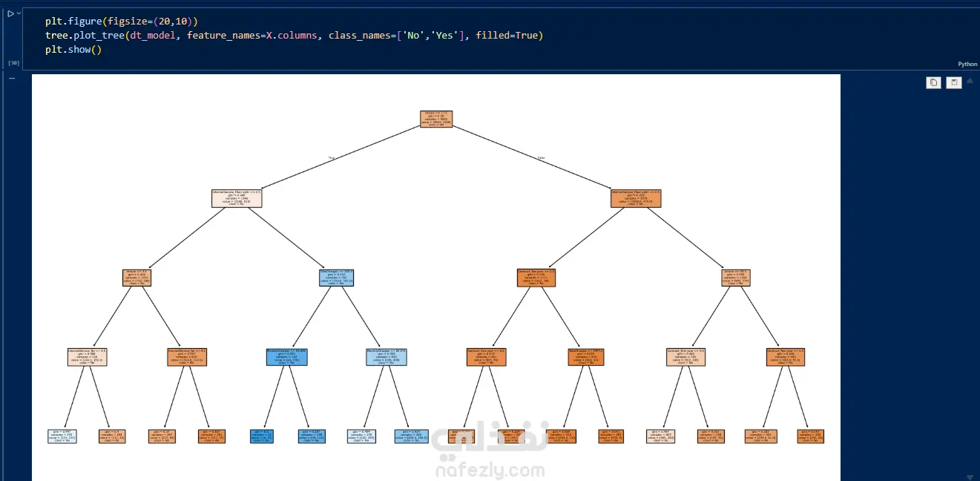The image size is (980, 481).
Task: Click the output scroll-up arrow
Action: [970, 80]
